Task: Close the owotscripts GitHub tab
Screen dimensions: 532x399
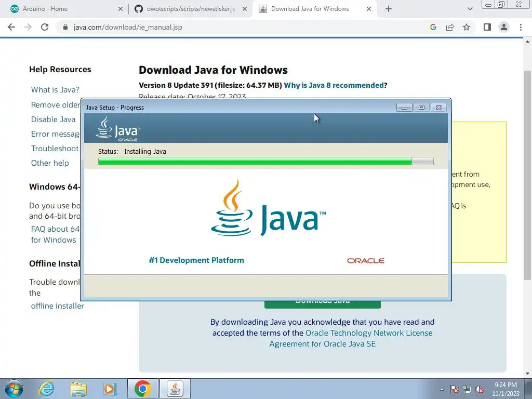Action: point(245,9)
